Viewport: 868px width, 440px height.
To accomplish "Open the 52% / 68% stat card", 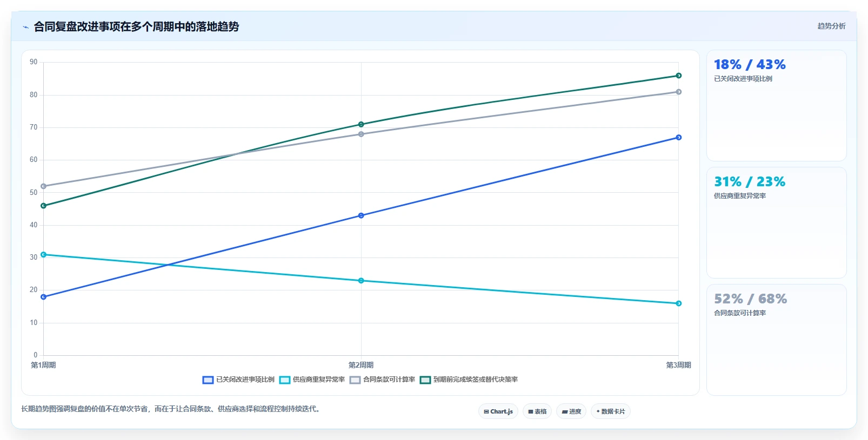I will click(x=777, y=340).
